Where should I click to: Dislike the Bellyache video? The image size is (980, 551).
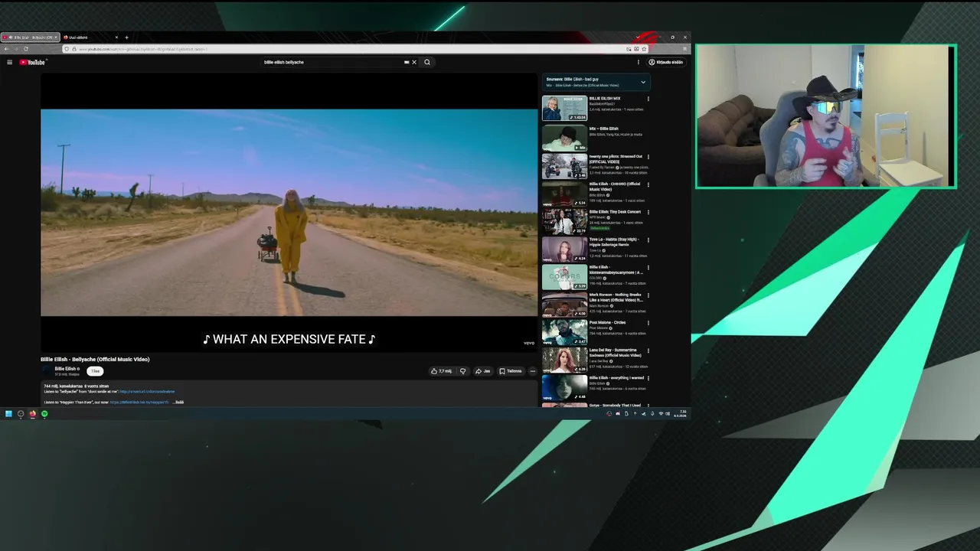[x=462, y=371]
